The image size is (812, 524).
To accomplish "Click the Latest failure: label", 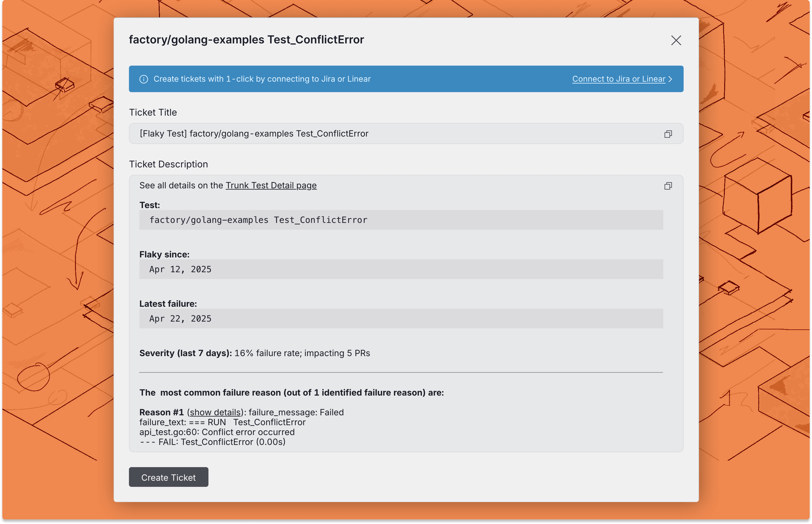I will pos(168,304).
